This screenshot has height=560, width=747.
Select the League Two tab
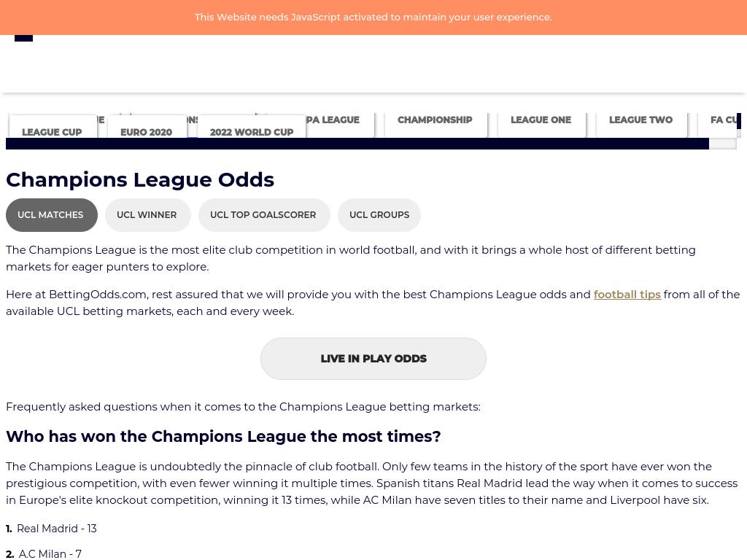coord(640,120)
